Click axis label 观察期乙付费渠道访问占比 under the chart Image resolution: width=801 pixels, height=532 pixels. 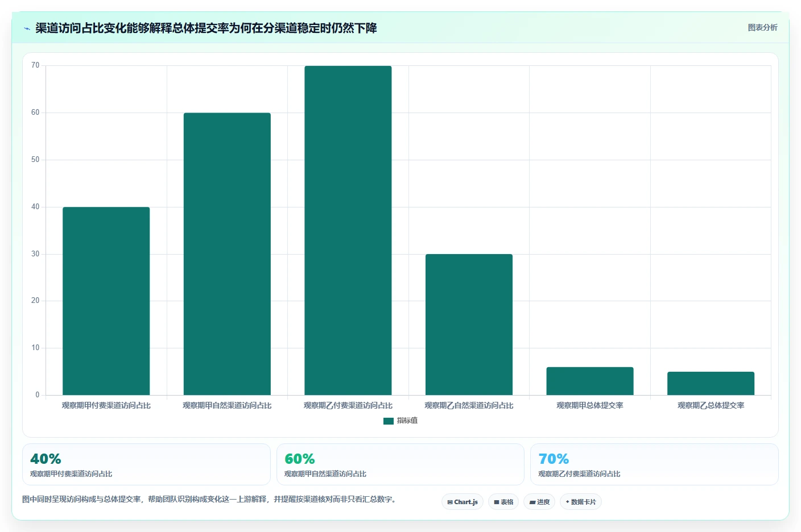pyautogui.click(x=348, y=406)
